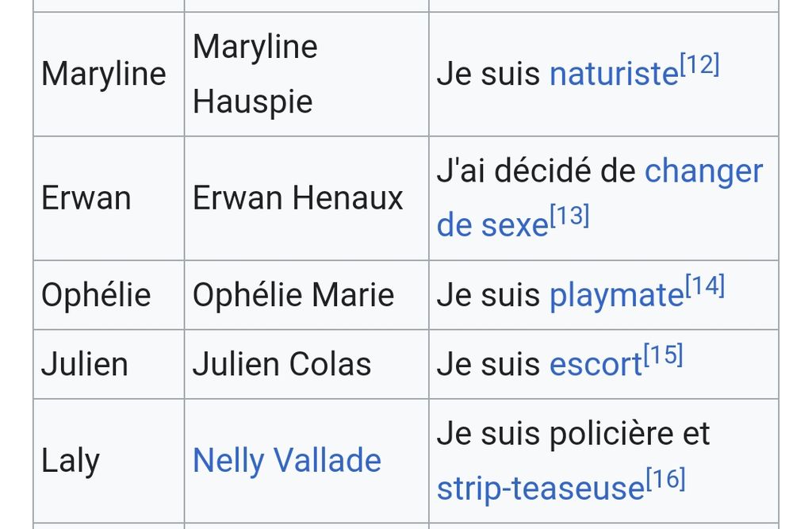Click the 'Maryline Hauspie' name cell
Screen dimensions: 812x529
click(255, 75)
